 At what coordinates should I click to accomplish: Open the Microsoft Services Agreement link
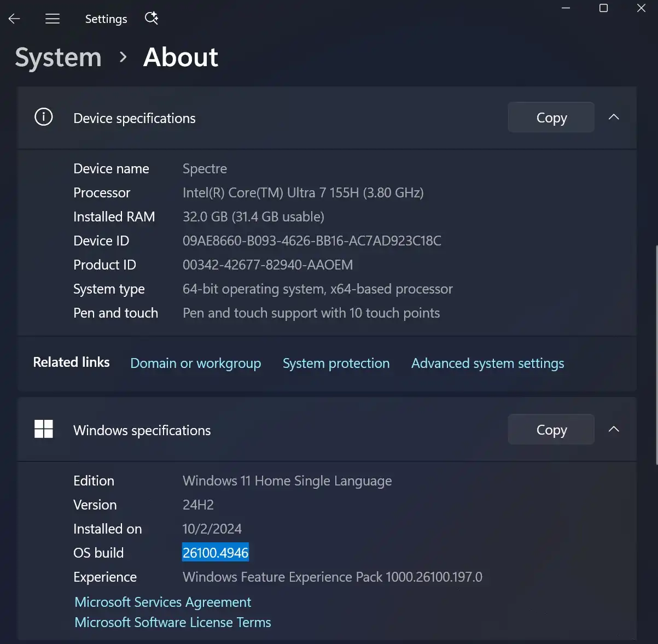coord(162,602)
